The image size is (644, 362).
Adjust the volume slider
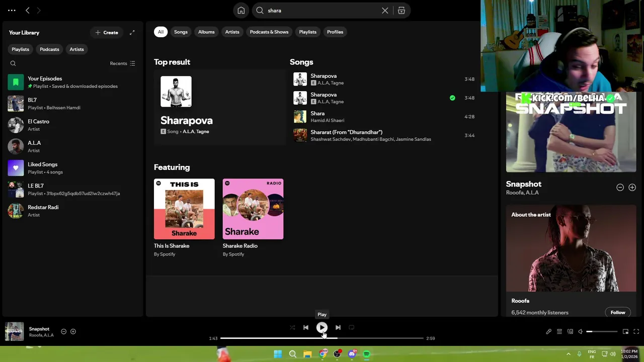pos(602,331)
